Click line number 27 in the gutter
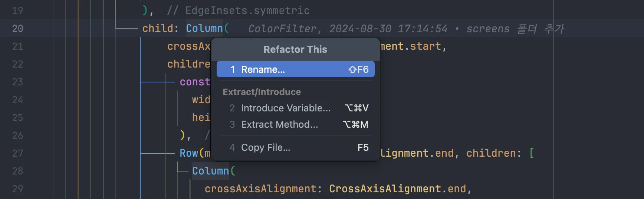This screenshot has height=199, width=644. 17,153
